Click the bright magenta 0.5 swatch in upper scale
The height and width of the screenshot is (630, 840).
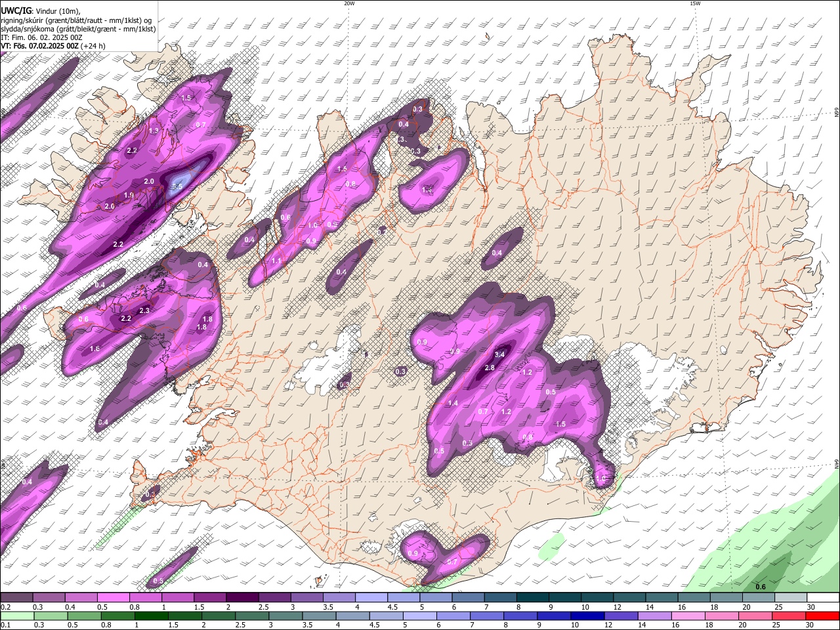pos(113,598)
